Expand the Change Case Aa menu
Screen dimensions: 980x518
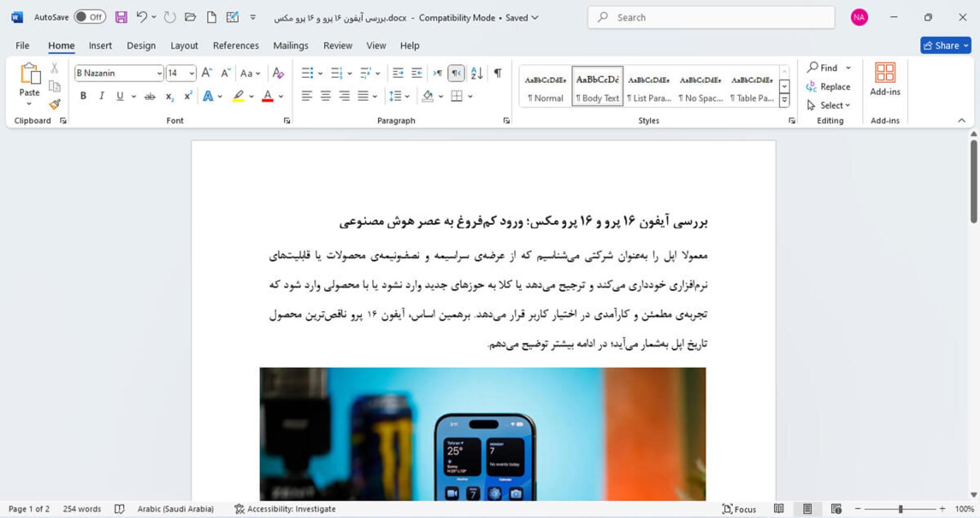250,73
